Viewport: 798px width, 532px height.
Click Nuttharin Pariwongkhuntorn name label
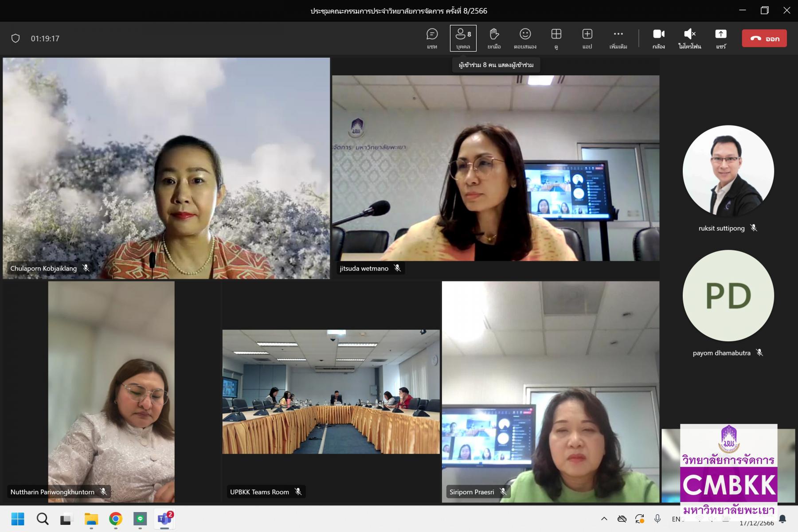(x=52, y=492)
